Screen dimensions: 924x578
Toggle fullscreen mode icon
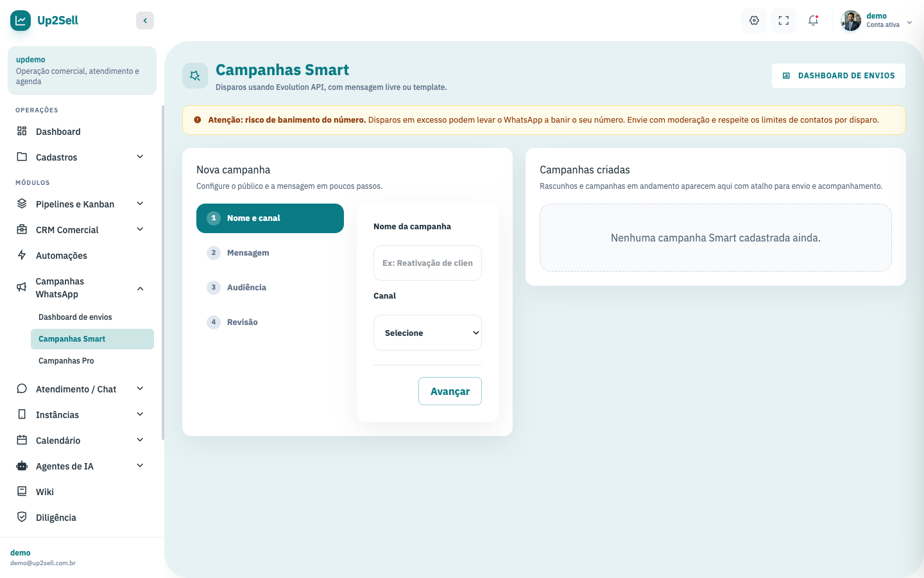pyautogui.click(x=783, y=21)
